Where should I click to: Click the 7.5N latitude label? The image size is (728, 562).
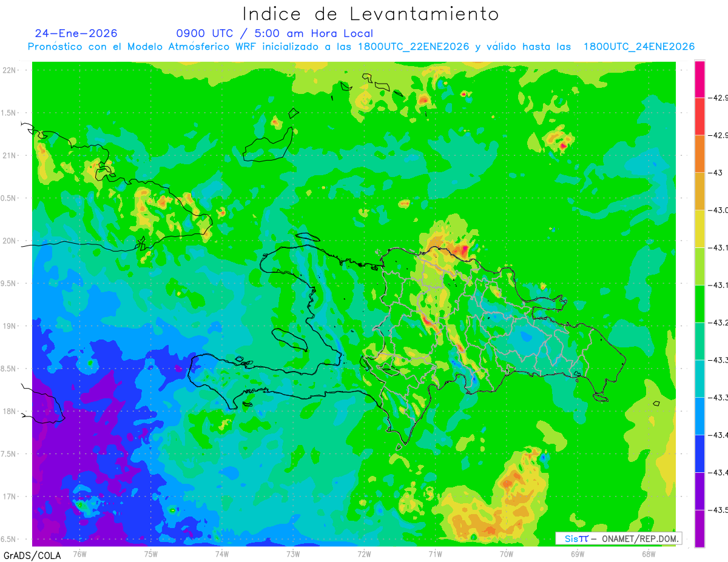tap(9, 454)
